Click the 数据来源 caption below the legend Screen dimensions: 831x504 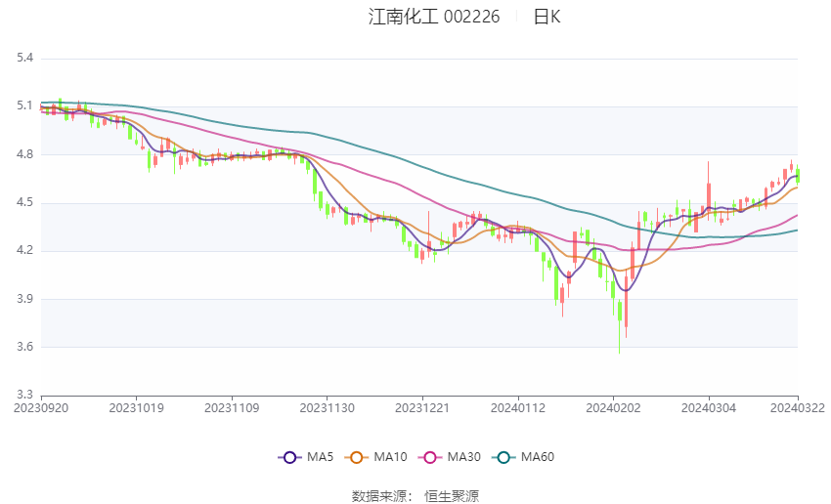pyautogui.click(x=382, y=496)
